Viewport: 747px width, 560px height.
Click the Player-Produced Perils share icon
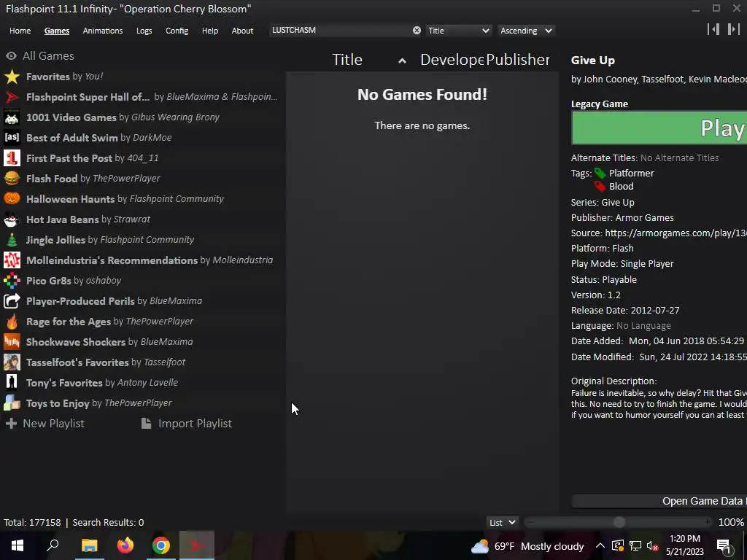[12, 301]
